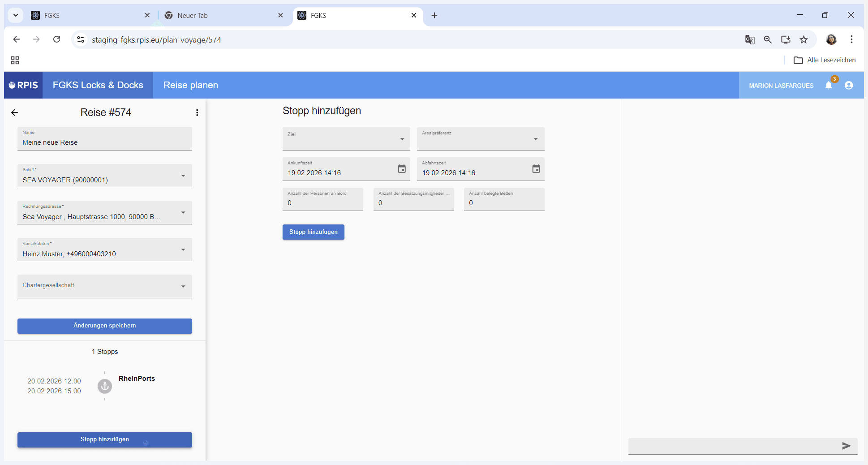The height and width of the screenshot is (465, 868).
Task: Bookmark this page with the star icon
Action: tap(804, 39)
